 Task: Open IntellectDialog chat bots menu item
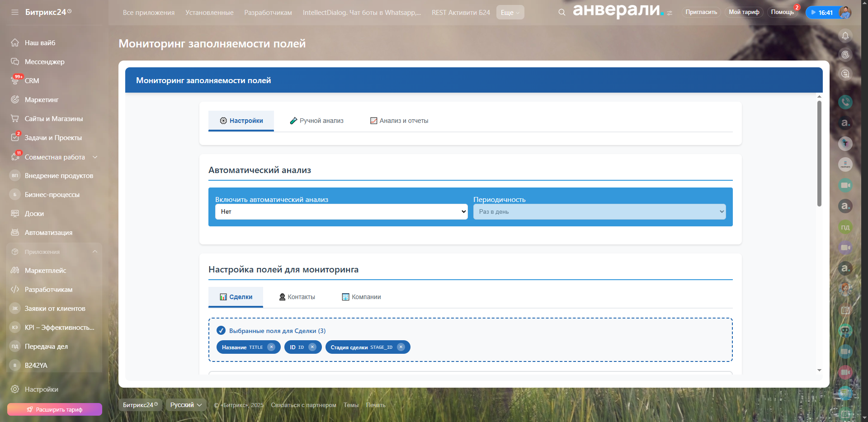[x=362, y=13]
